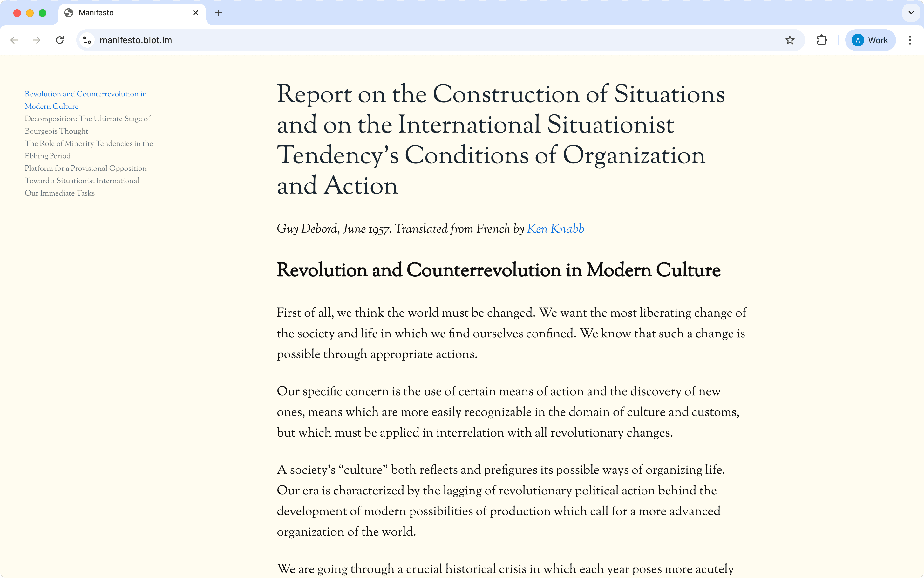Image resolution: width=924 pixels, height=578 pixels.
Task: Jump to Our Immediate Tasks section
Action: [x=60, y=193]
